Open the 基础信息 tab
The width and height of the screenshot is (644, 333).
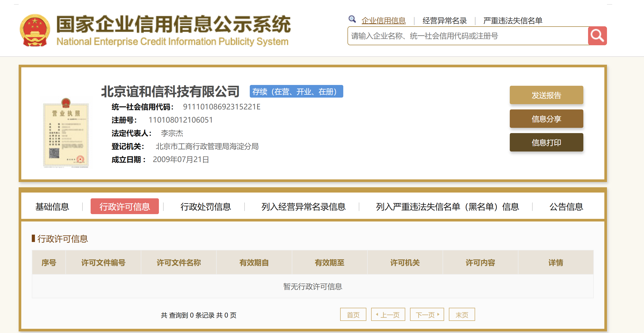[52, 207]
